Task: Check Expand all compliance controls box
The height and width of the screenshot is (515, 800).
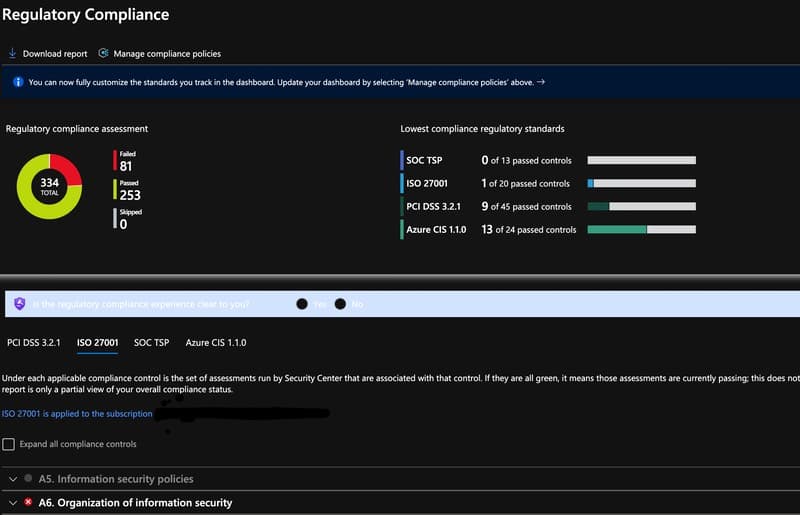Action: click(x=9, y=444)
